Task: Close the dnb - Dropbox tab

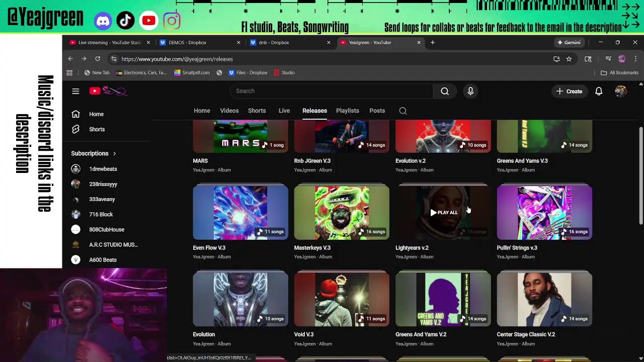Action: coord(329,43)
